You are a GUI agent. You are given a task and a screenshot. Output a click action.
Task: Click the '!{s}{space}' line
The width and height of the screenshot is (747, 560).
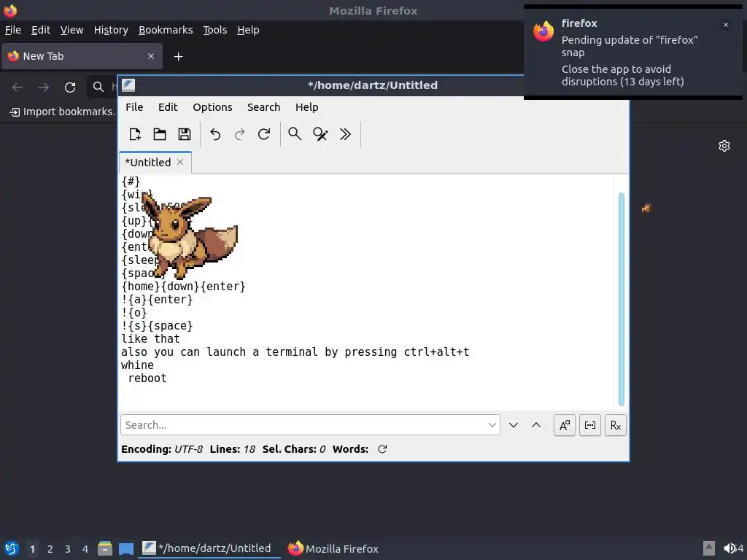[157, 326]
